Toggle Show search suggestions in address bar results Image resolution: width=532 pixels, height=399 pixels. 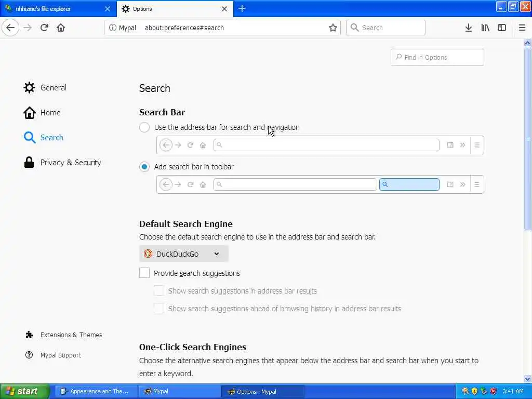[159, 291]
